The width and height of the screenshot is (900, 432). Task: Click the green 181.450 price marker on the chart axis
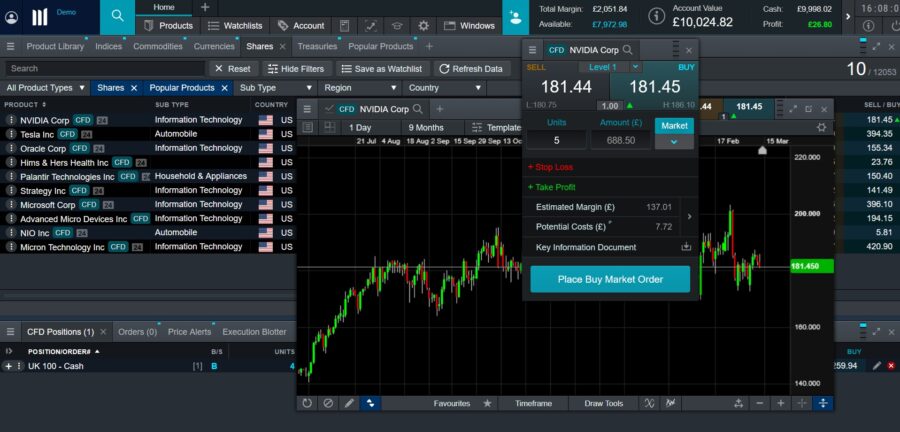point(812,266)
